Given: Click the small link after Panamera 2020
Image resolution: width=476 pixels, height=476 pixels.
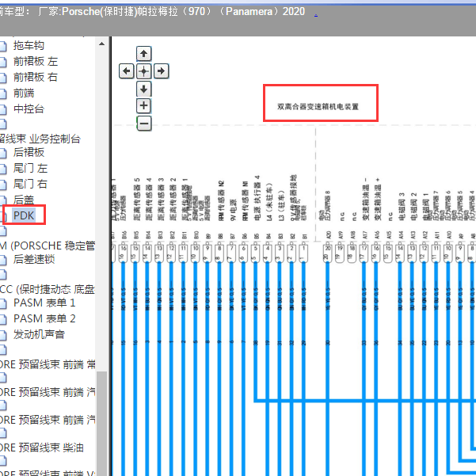Looking at the screenshot, I should [316, 14].
